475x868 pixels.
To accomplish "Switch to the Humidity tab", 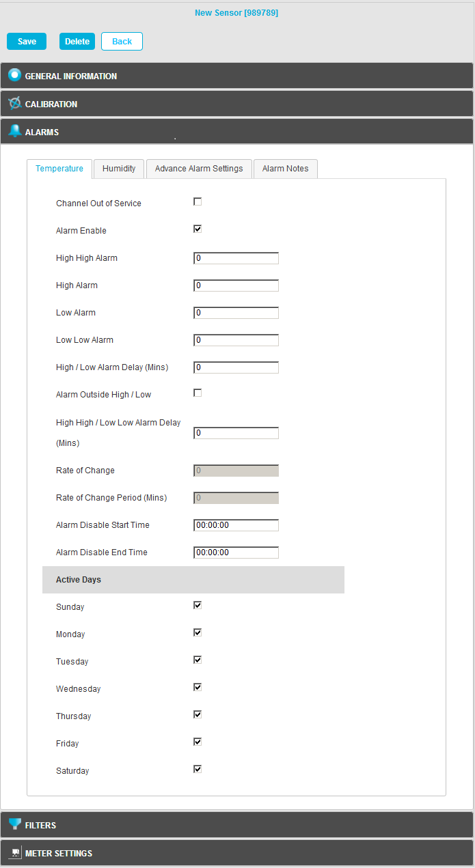I will 119,169.
